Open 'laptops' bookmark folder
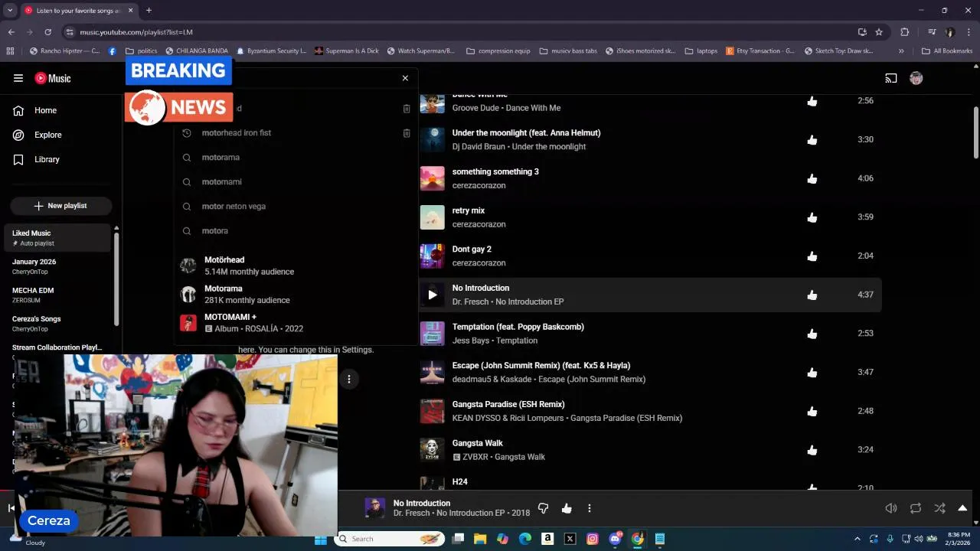Image resolution: width=980 pixels, height=551 pixels. 701,51
